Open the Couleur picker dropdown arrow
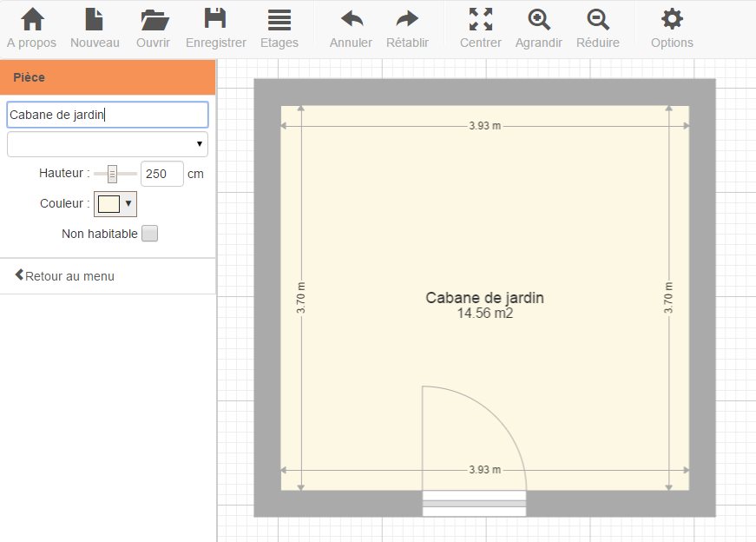This screenshot has height=542, width=756. click(x=128, y=204)
